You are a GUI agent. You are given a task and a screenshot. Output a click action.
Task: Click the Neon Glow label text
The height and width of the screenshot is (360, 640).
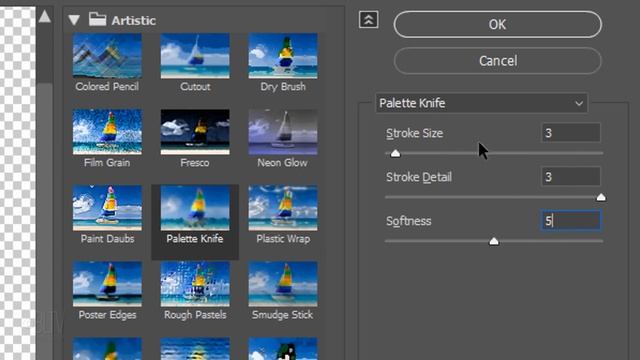(282, 163)
